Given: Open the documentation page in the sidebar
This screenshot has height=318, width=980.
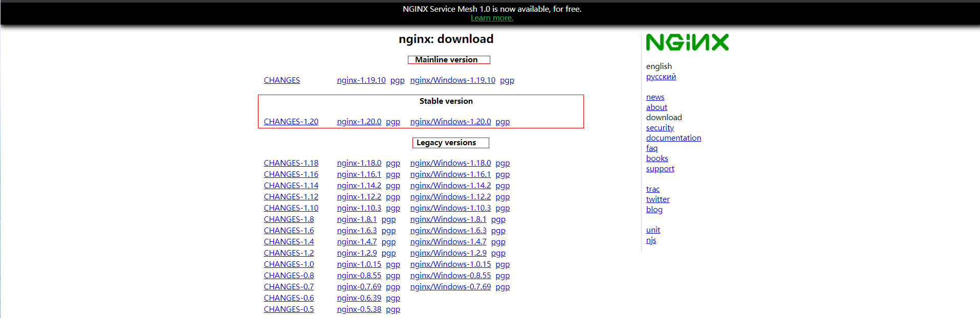Looking at the screenshot, I should click(x=673, y=138).
